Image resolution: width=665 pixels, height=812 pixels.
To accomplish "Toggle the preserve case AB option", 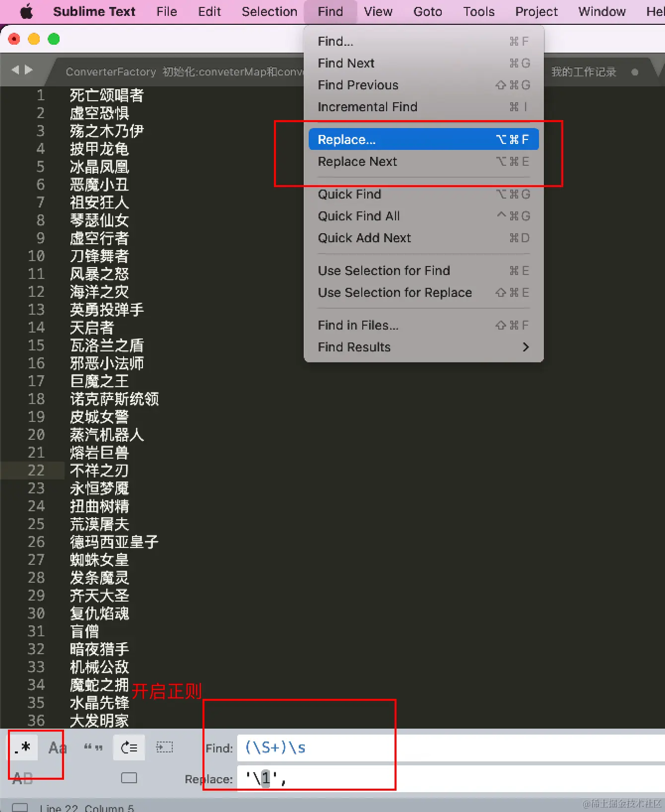I will tap(23, 778).
